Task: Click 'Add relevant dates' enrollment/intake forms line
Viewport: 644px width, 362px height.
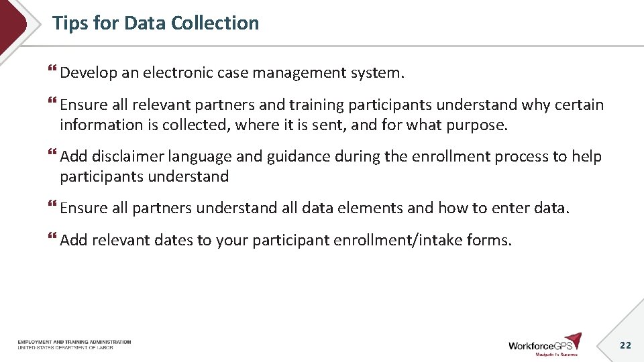Action: (286, 240)
